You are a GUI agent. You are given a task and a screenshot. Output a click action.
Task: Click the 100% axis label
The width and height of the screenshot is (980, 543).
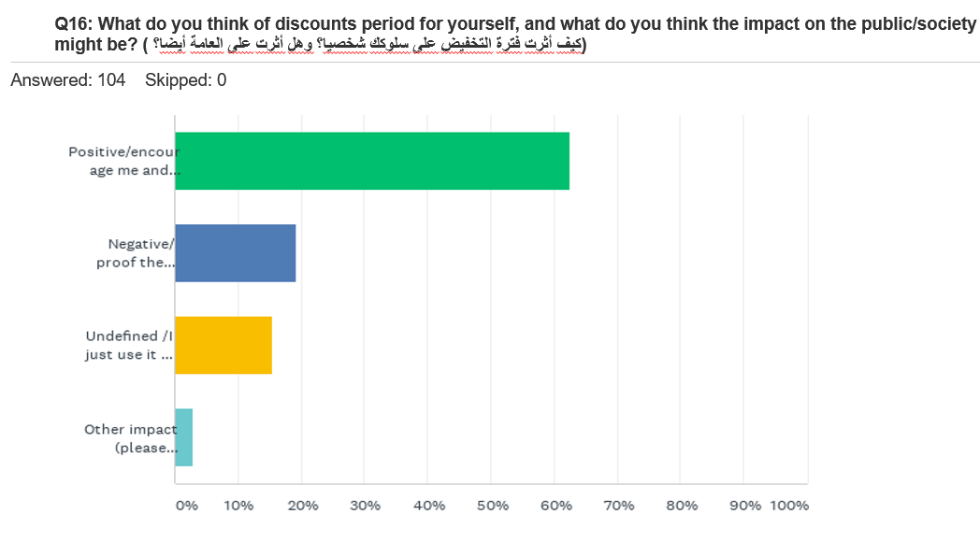(789, 506)
